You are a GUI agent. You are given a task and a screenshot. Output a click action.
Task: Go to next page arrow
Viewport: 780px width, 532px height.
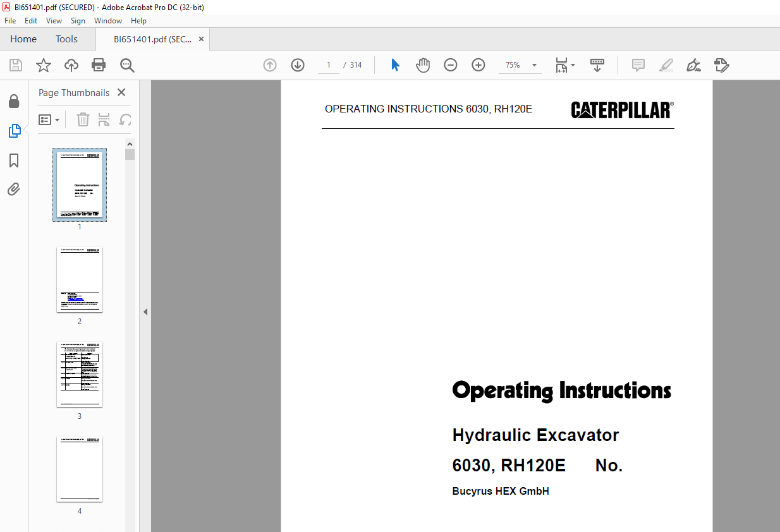click(x=298, y=65)
